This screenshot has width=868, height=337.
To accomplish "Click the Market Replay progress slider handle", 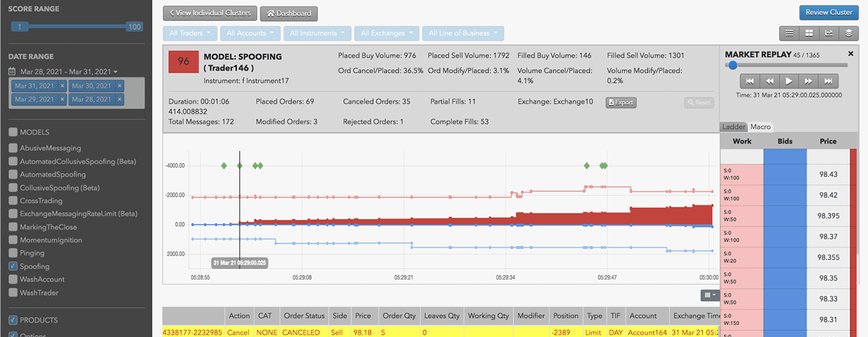I will tap(732, 65).
